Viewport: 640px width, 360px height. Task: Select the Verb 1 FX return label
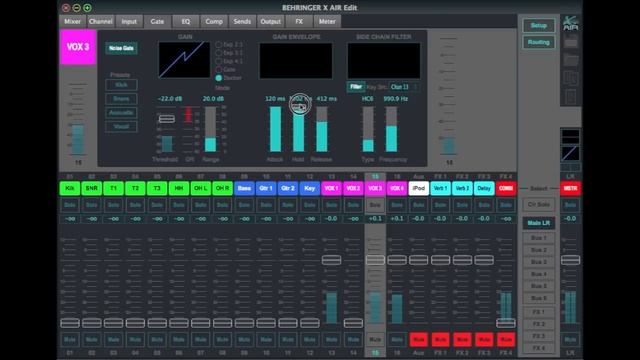pyautogui.click(x=440, y=188)
